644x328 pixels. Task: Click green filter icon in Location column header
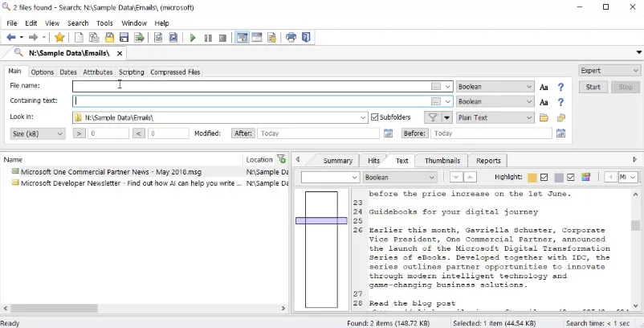pos(281,159)
